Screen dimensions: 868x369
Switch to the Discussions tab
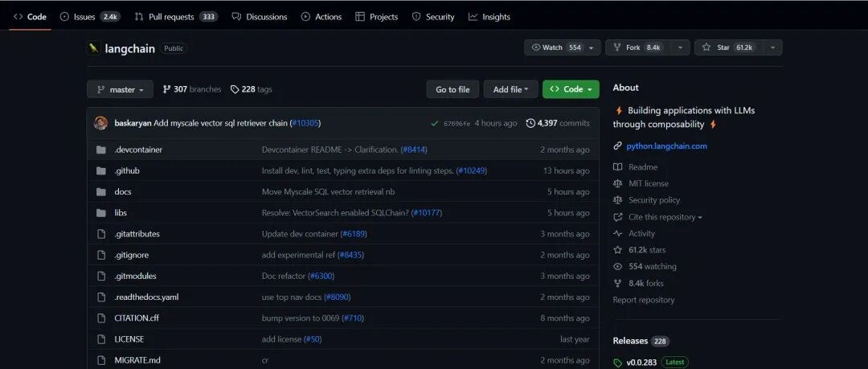coord(260,17)
